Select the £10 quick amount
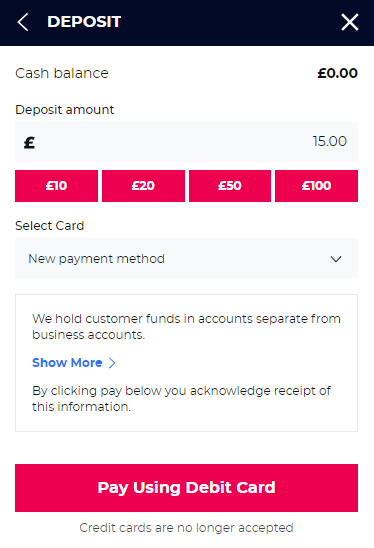Screen dimensions: 374x548 point(56,186)
